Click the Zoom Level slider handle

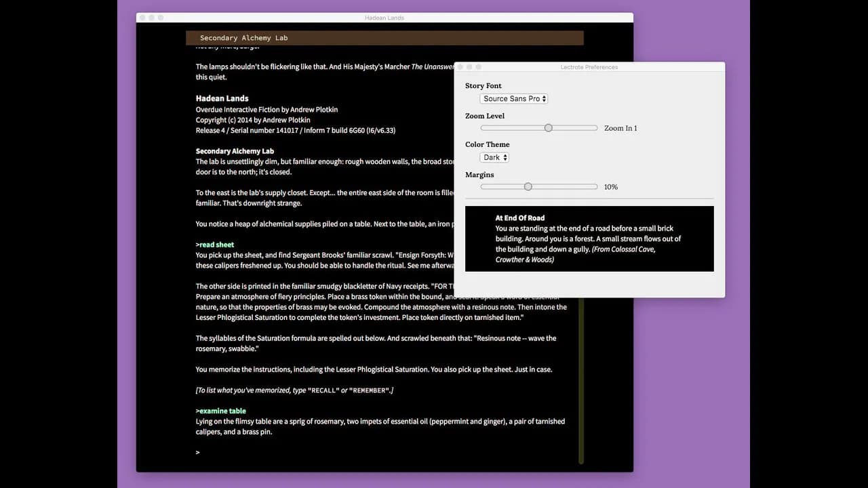tap(548, 128)
